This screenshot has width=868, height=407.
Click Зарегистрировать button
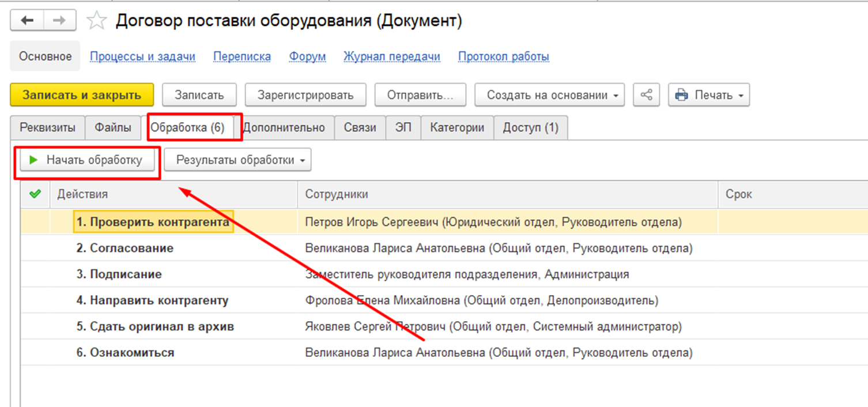[x=304, y=95]
